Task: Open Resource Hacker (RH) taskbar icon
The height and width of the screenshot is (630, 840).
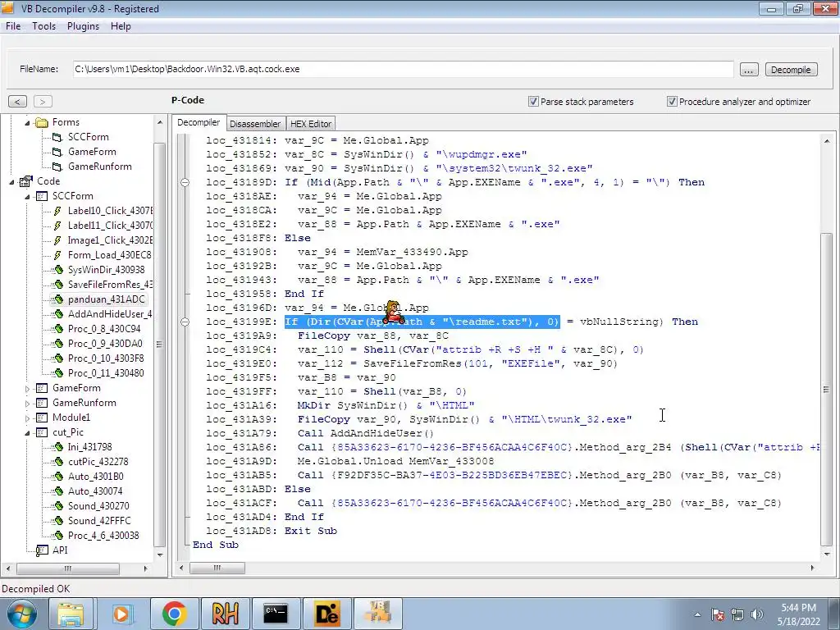Action: [225, 614]
